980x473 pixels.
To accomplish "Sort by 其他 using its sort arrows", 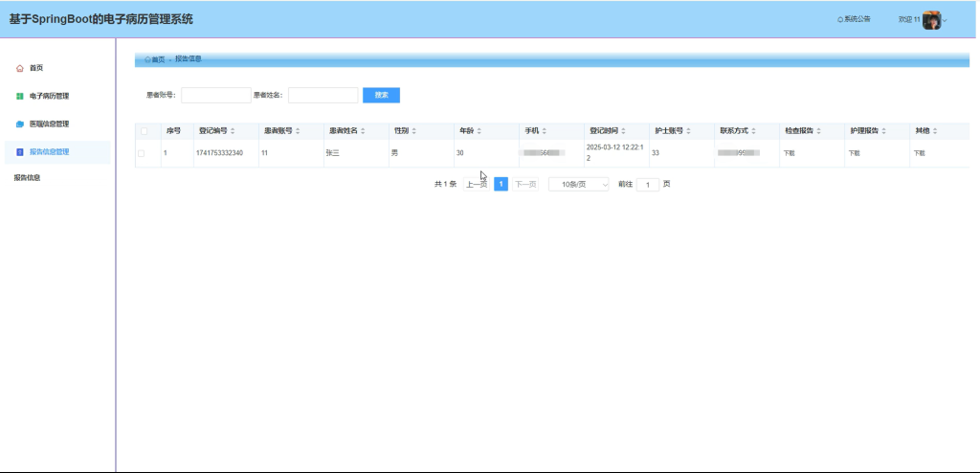I will pos(935,131).
